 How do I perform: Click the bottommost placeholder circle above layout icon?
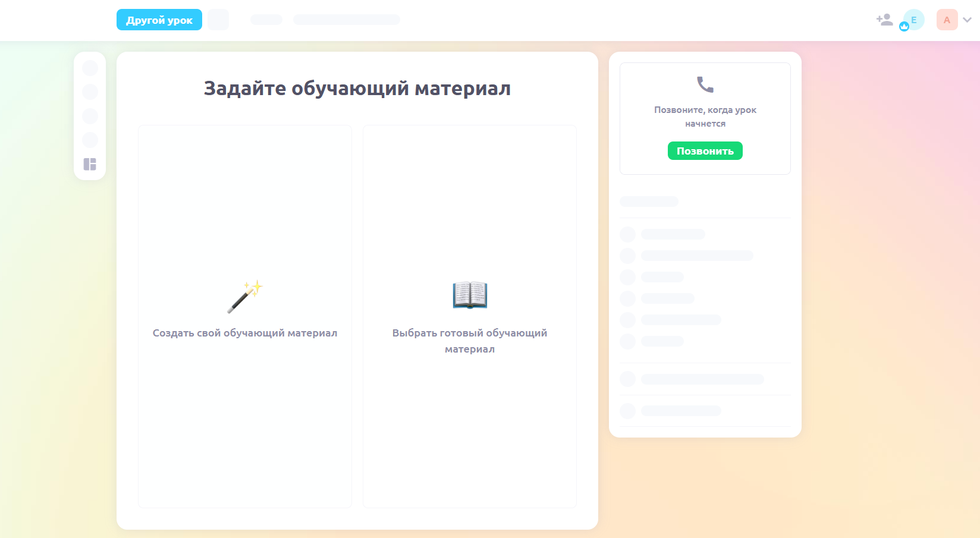point(90,140)
